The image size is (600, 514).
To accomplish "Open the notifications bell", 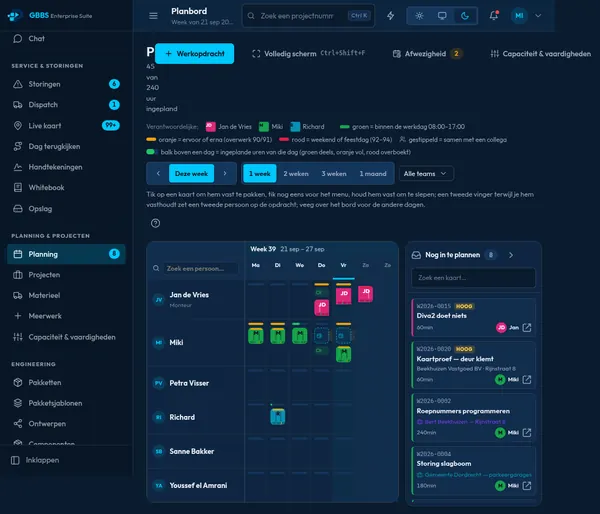I will (494, 16).
